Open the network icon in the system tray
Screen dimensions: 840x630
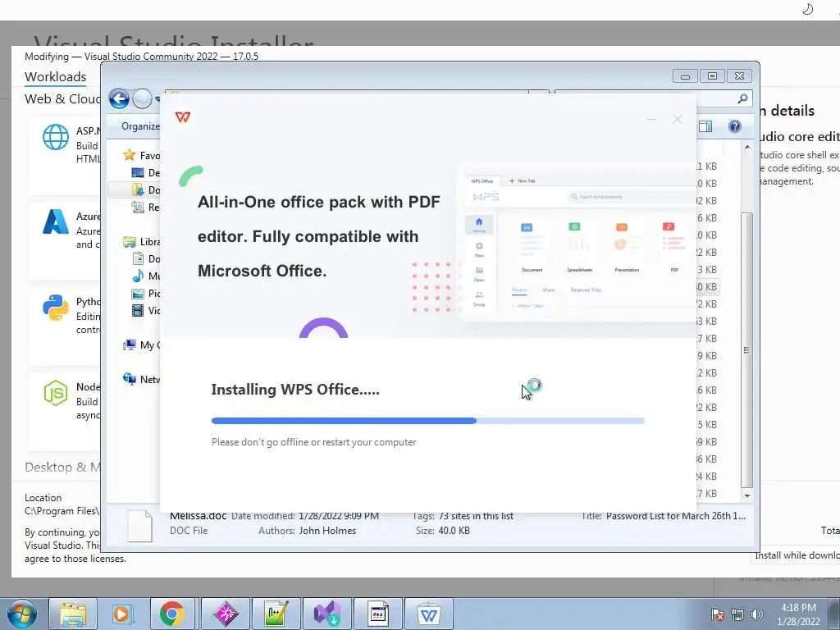[x=737, y=614]
